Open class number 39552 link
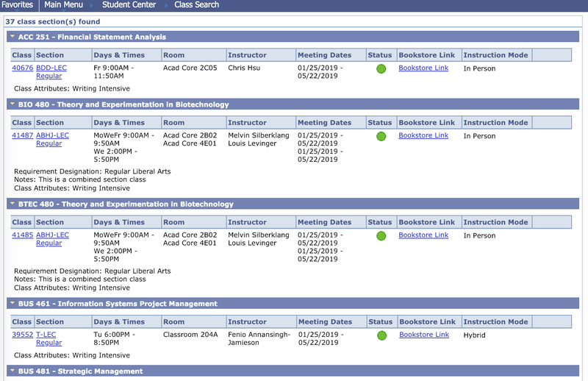 pyautogui.click(x=22, y=335)
